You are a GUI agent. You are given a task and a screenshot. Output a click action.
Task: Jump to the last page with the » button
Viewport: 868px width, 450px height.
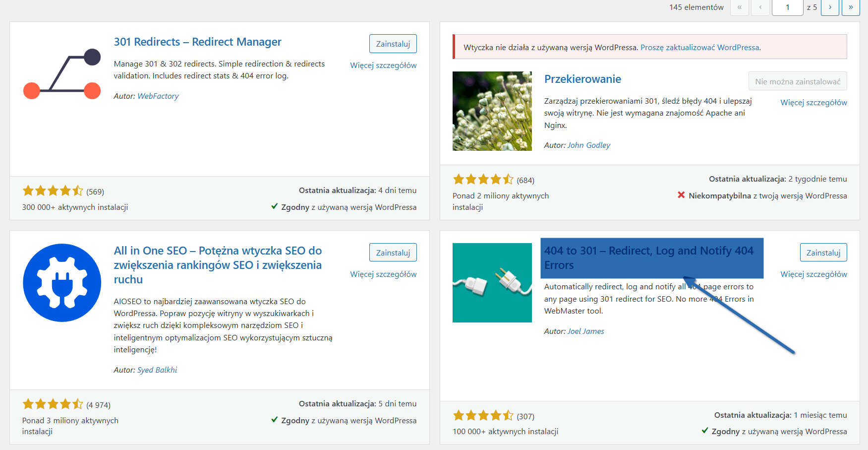click(851, 8)
